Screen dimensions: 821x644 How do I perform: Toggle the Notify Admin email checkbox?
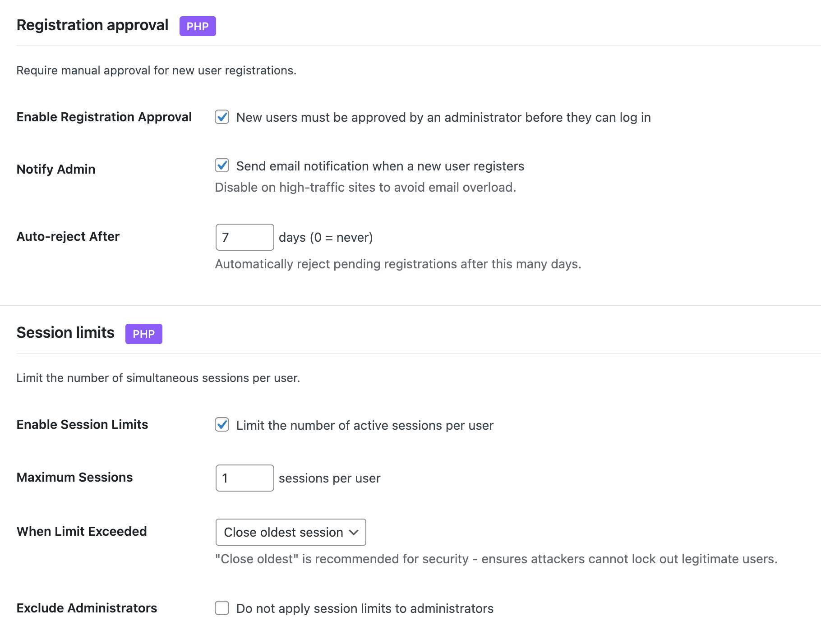tap(222, 166)
